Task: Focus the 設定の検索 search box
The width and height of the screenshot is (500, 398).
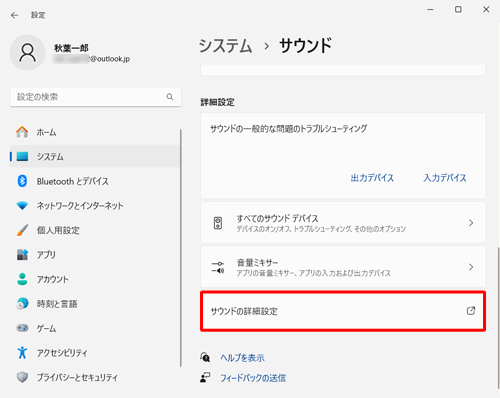Action: point(96,97)
